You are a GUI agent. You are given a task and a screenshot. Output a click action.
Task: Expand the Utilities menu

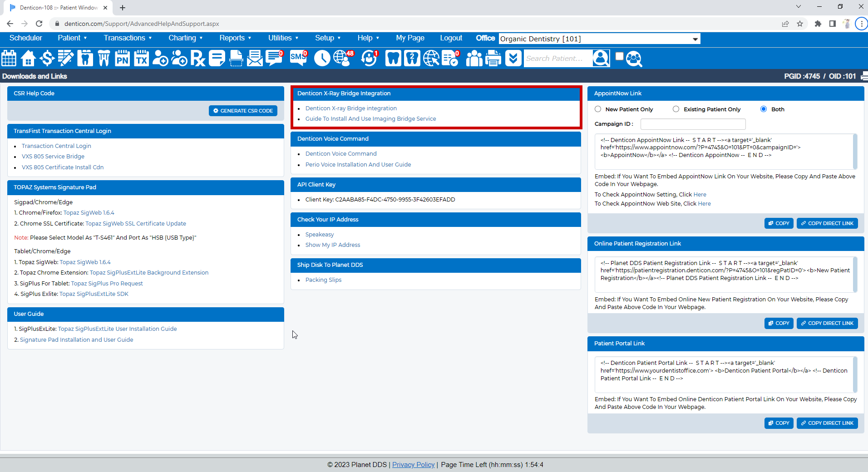point(283,38)
